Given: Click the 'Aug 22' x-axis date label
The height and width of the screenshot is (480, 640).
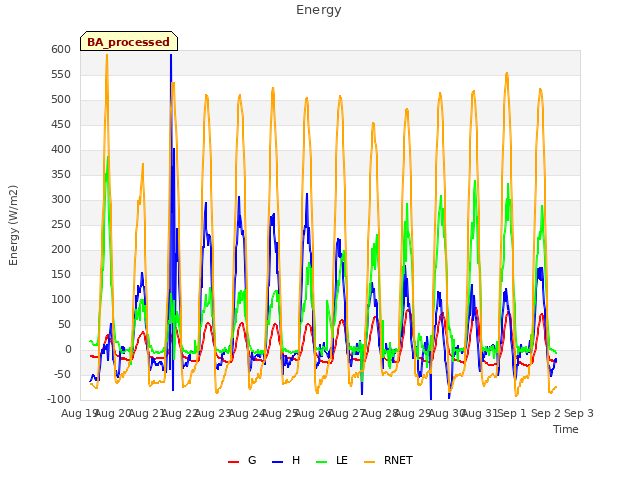Looking at the screenshot, I should pos(179,413).
